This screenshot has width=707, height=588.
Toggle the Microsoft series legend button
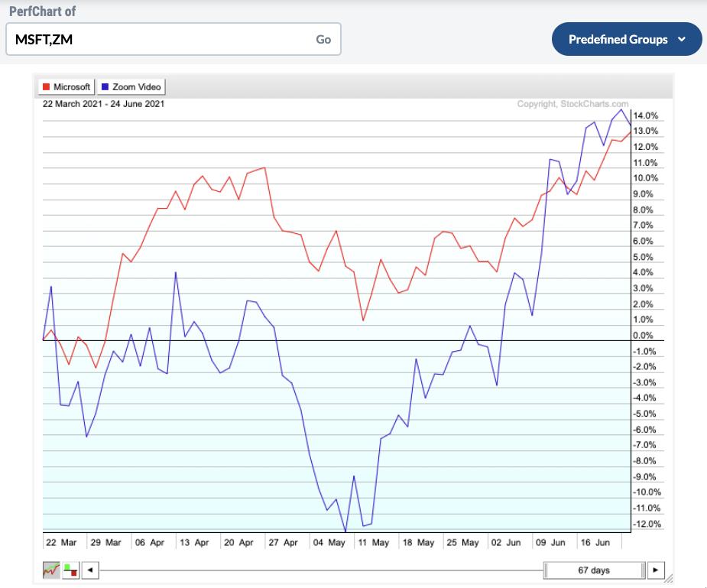[x=66, y=86]
